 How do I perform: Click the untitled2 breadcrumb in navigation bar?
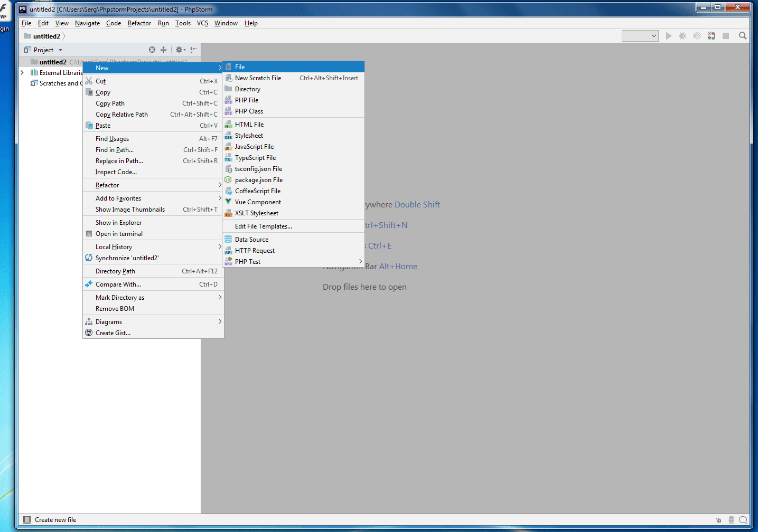pos(42,36)
